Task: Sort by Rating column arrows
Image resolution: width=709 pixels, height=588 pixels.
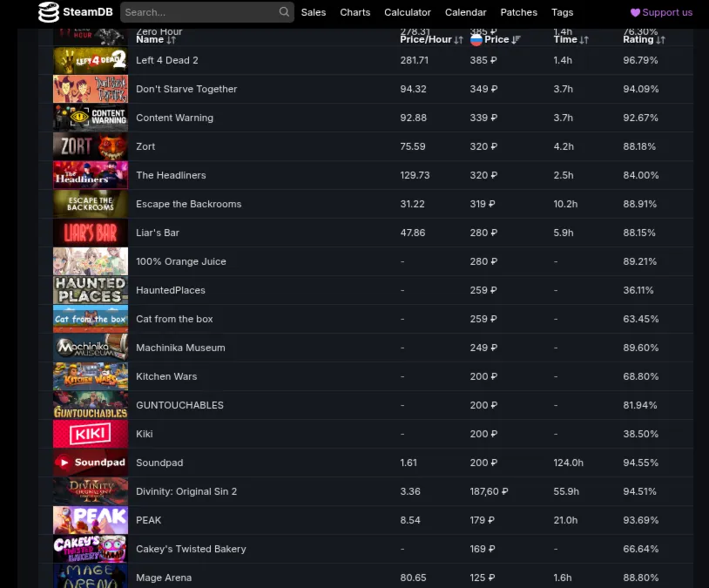Action: tap(660, 40)
